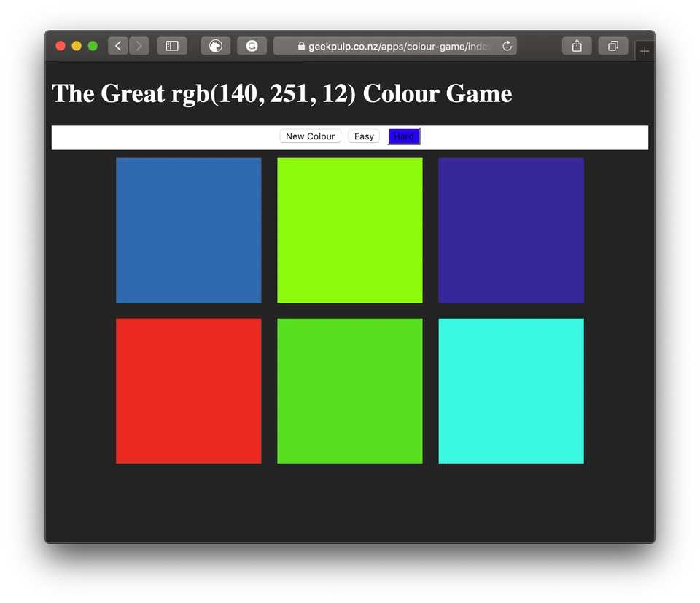Select the blue square in the top row
700x603 pixels.
(x=188, y=230)
